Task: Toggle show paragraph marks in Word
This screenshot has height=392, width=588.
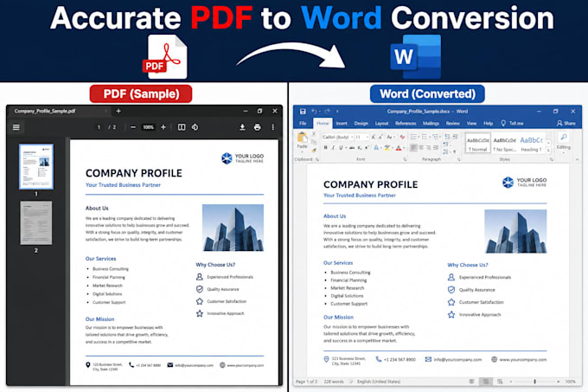Action: (x=455, y=152)
